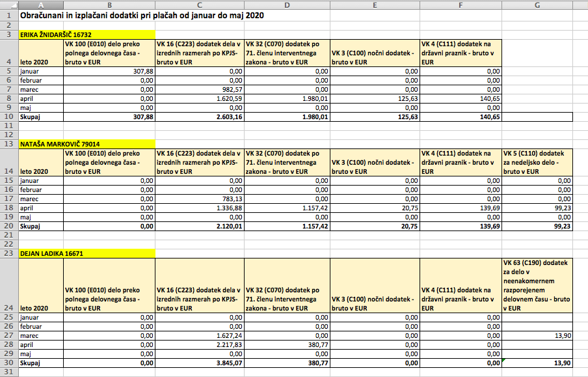The image size is (588, 377).
Task: Select row header 10
Action: pyautogui.click(x=9, y=117)
